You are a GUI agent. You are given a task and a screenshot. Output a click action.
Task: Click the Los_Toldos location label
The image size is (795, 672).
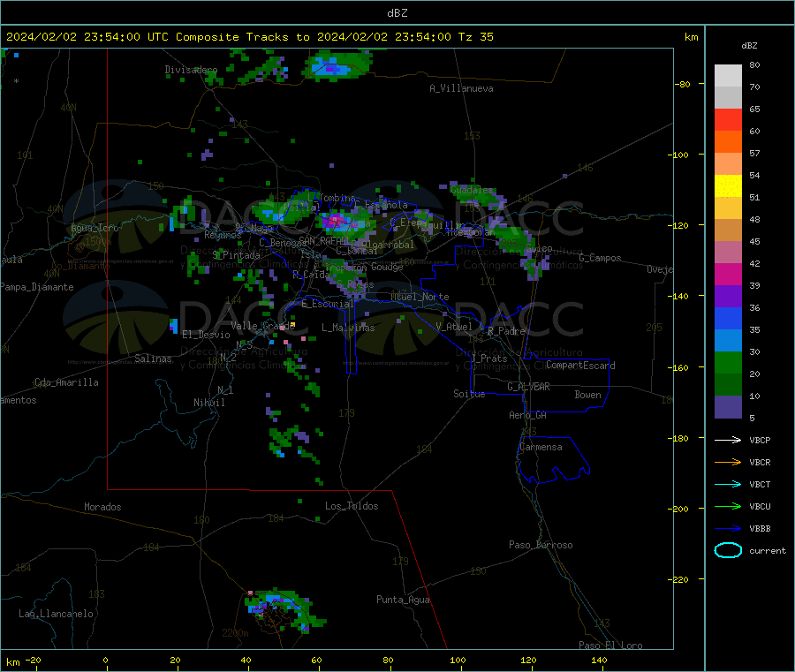click(352, 506)
